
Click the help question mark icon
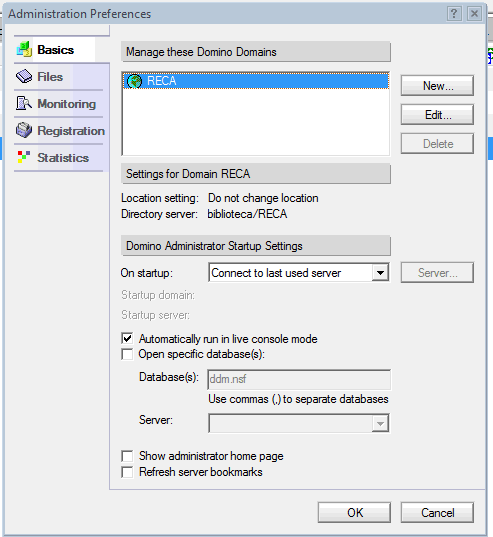click(x=454, y=14)
